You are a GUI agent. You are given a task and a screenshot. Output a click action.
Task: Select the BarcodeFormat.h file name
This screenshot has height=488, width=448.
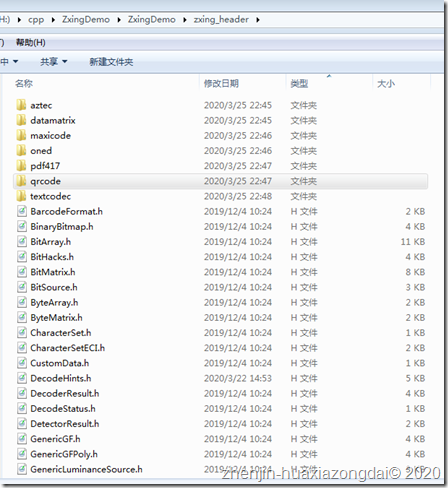coord(67,211)
